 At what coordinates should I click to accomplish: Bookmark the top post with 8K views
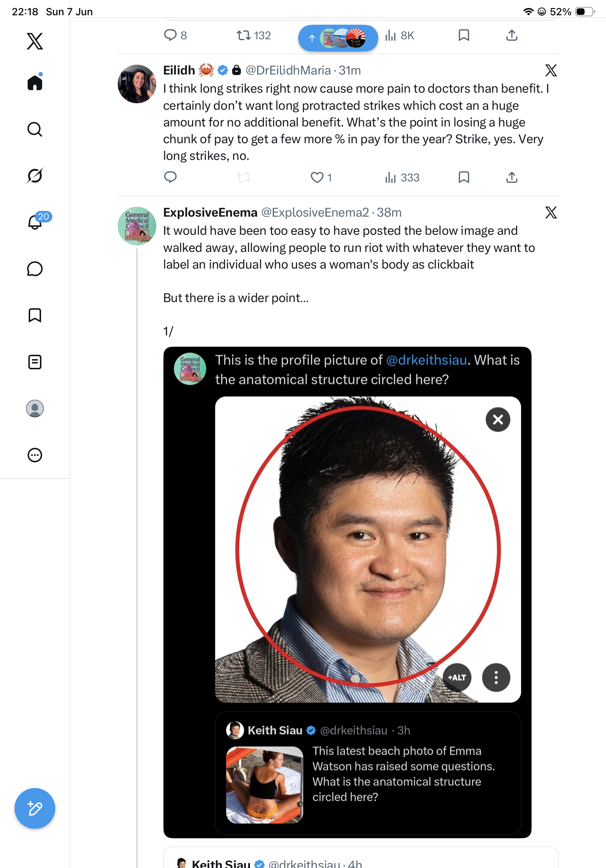tap(464, 35)
